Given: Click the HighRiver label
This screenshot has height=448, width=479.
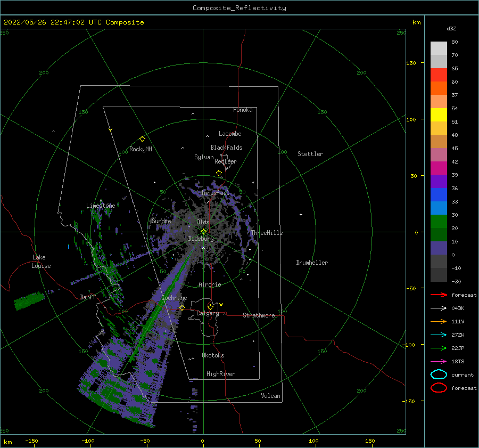Looking at the screenshot, I should pyautogui.click(x=221, y=374).
